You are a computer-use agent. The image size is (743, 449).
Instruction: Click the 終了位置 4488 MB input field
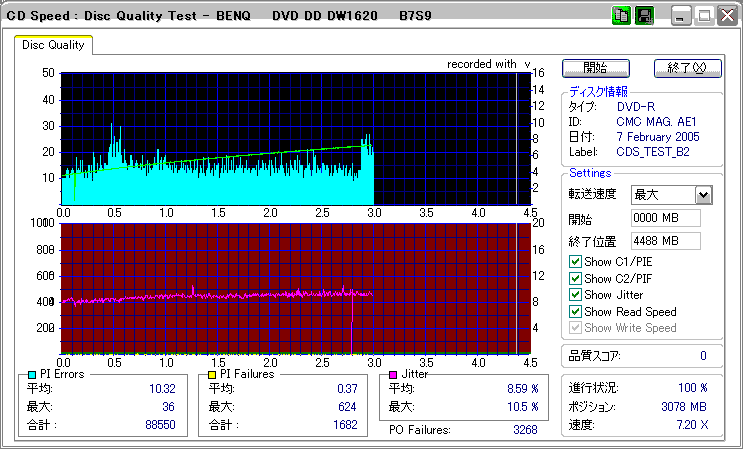click(666, 241)
